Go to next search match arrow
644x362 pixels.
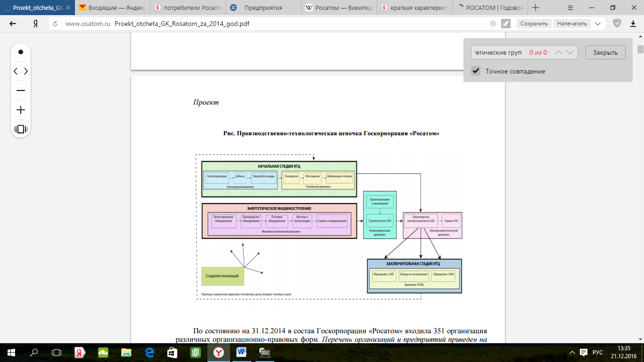pyautogui.click(x=570, y=52)
